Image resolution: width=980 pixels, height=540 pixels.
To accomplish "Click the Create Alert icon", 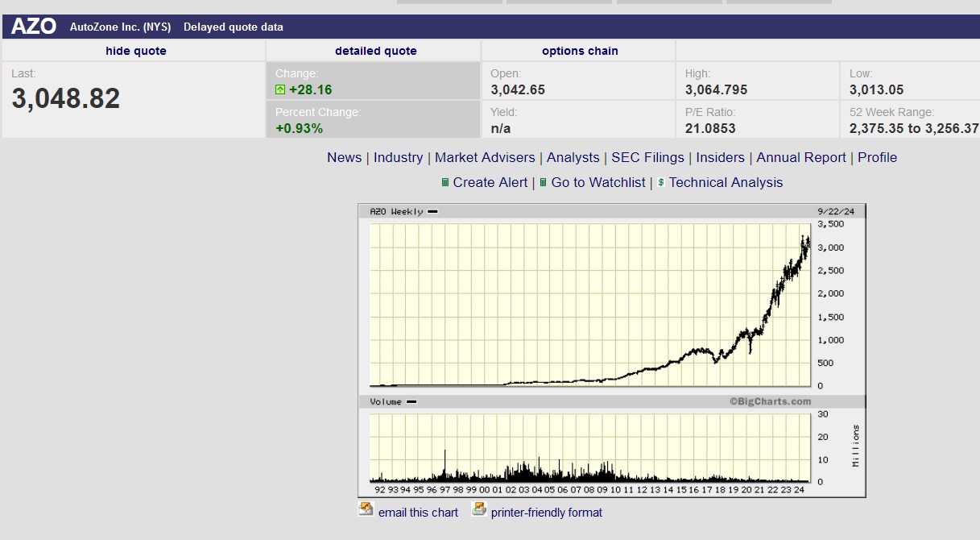I will [445, 183].
